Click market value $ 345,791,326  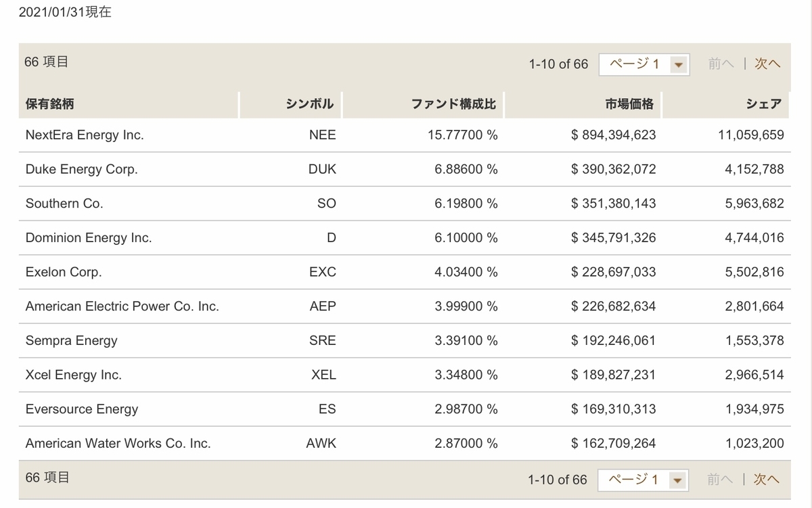click(614, 238)
